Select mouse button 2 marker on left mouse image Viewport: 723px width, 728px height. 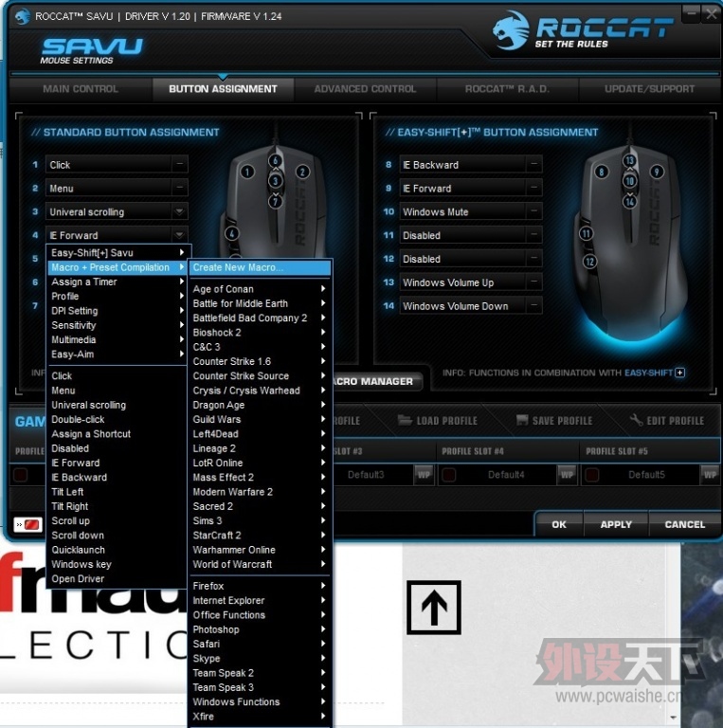(x=302, y=173)
